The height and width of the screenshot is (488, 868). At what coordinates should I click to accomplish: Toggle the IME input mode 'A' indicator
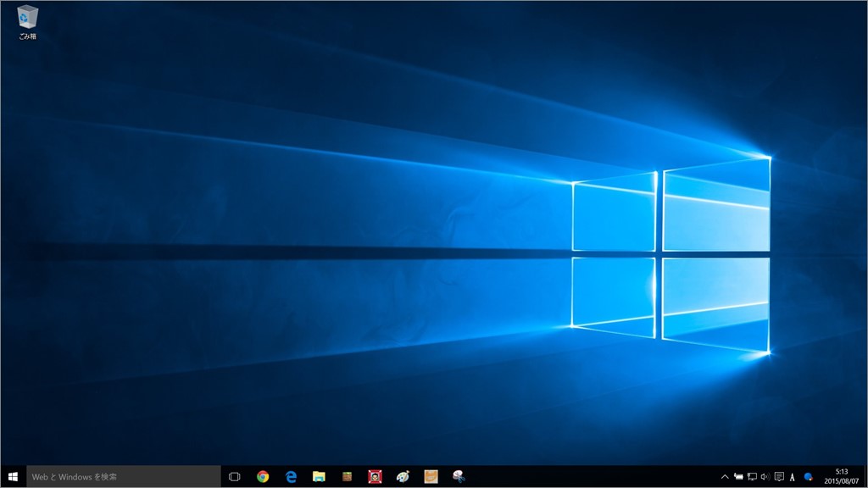(793, 477)
